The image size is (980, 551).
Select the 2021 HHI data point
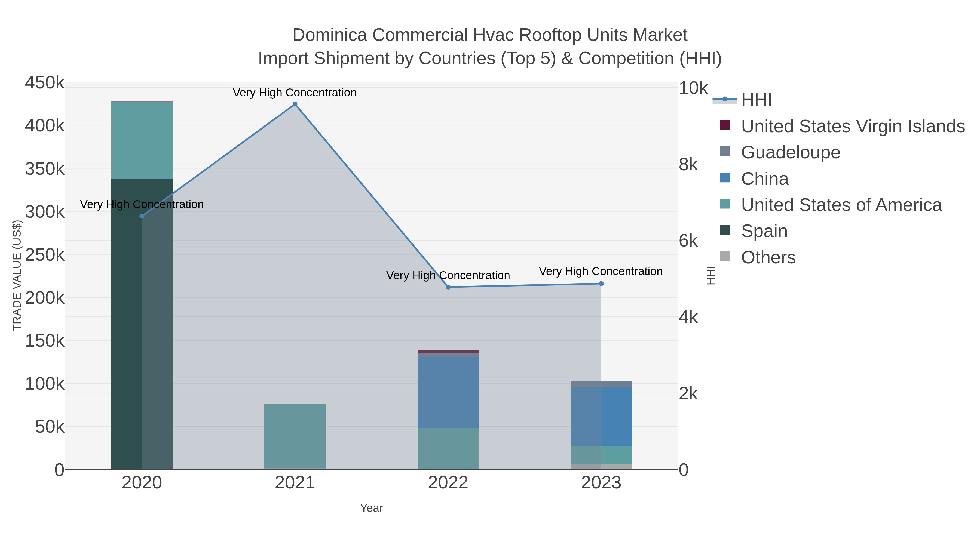tap(295, 104)
